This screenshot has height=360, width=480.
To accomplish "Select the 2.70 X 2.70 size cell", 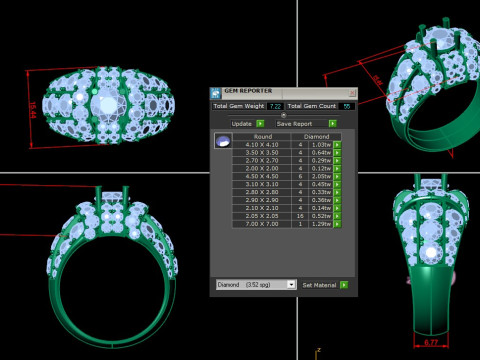I will click(x=262, y=161).
